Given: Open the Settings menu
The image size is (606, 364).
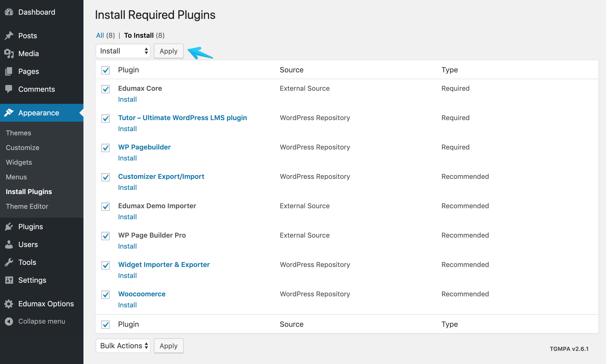Looking at the screenshot, I should tap(42, 280).
